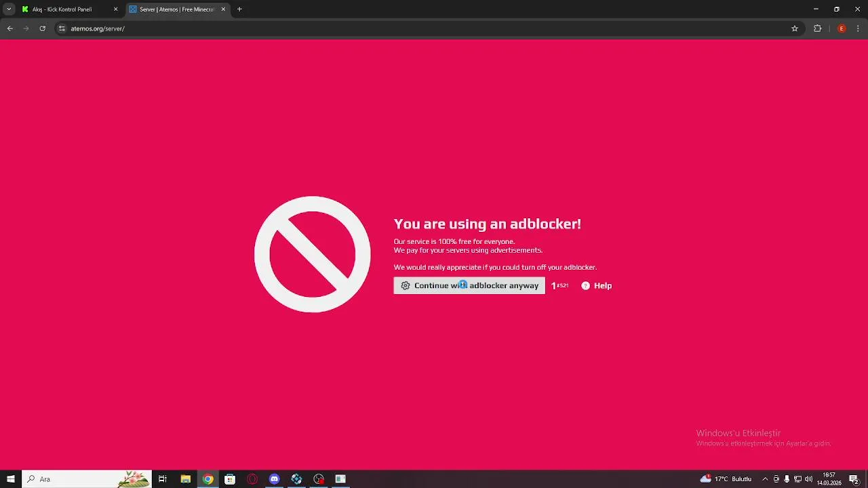Open the weather widget showing 17°C Bulutlu

(x=726, y=479)
